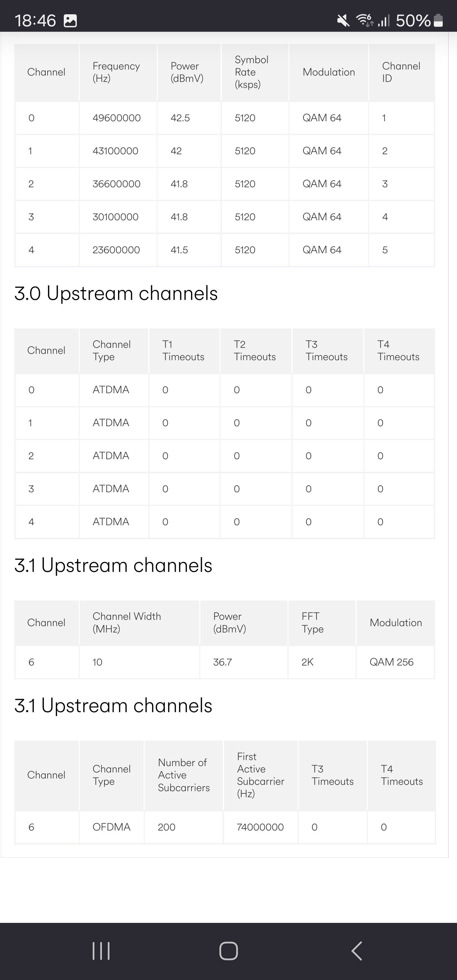Screen dimensions: 457x980
Task: Select the 3.0 Upstream channels heading
Action: coord(116,293)
